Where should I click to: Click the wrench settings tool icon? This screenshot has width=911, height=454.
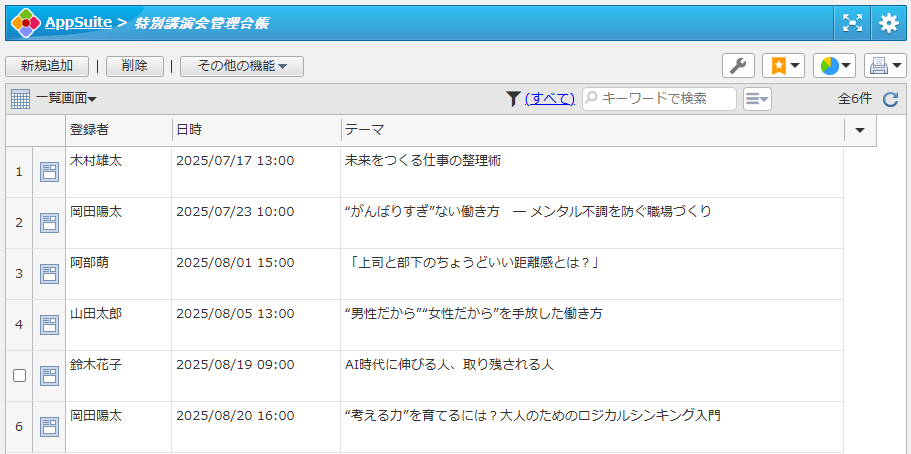pyautogui.click(x=738, y=66)
